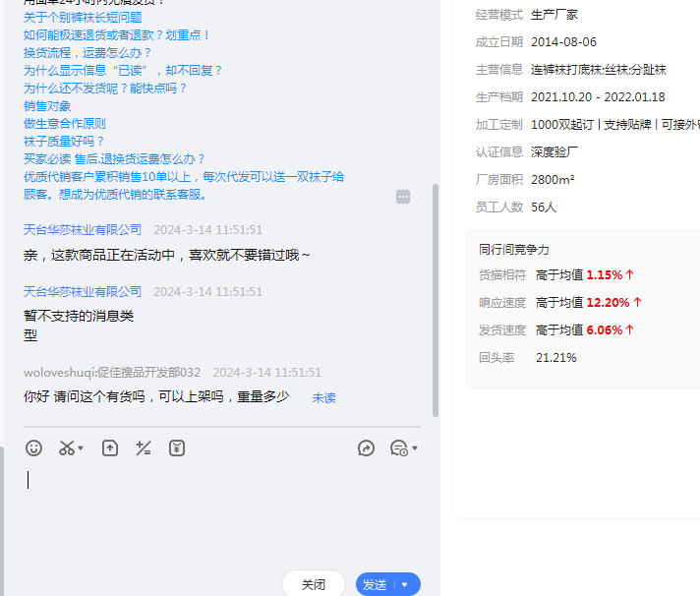Screen dimensions: 700x596
Task: Open the link 换货流程，运费怎么办？
Action: coord(86,53)
